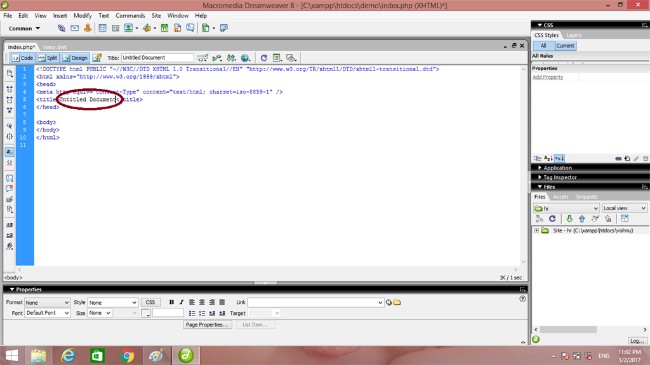Insert an Email Link from the Common bar
Image resolution: width=650 pixels, height=365 pixels.
point(75,28)
